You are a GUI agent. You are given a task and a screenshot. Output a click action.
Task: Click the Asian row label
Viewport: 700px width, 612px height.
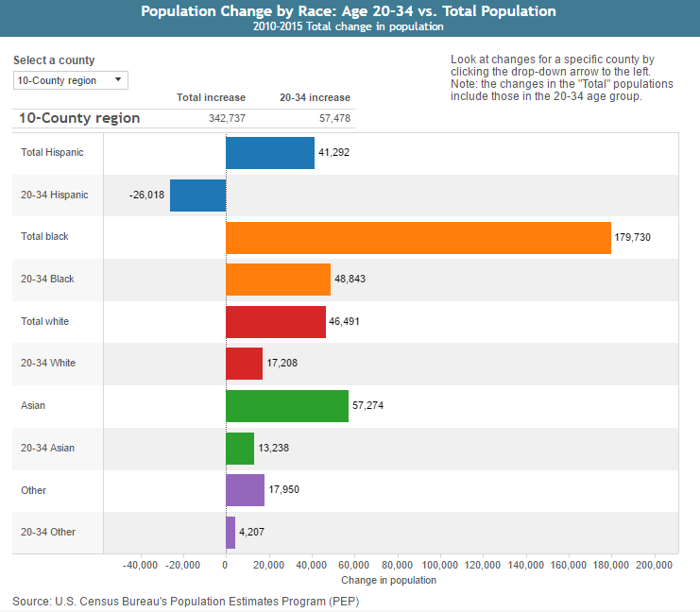(33, 405)
